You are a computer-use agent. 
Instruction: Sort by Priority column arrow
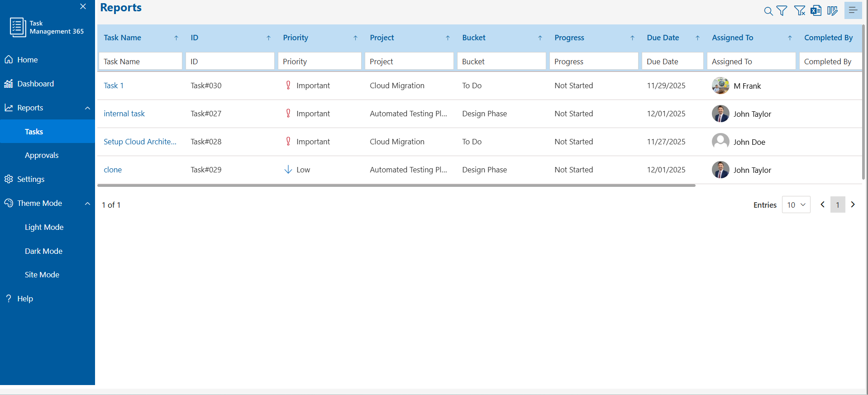tap(356, 38)
